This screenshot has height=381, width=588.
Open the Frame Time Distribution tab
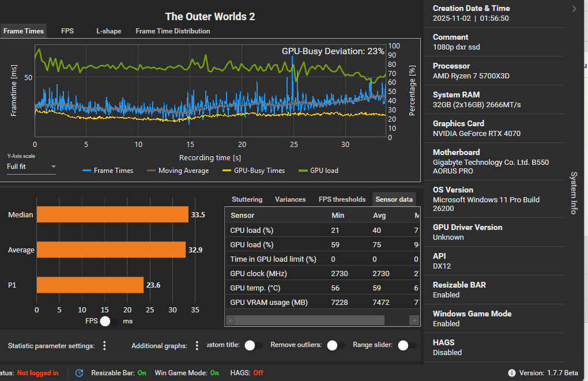click(172, 31)
